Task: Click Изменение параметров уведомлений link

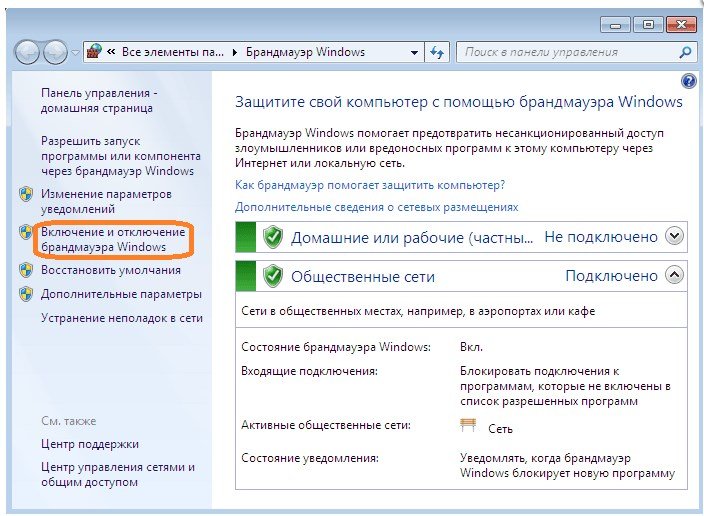Action: (x=106, y=201)
